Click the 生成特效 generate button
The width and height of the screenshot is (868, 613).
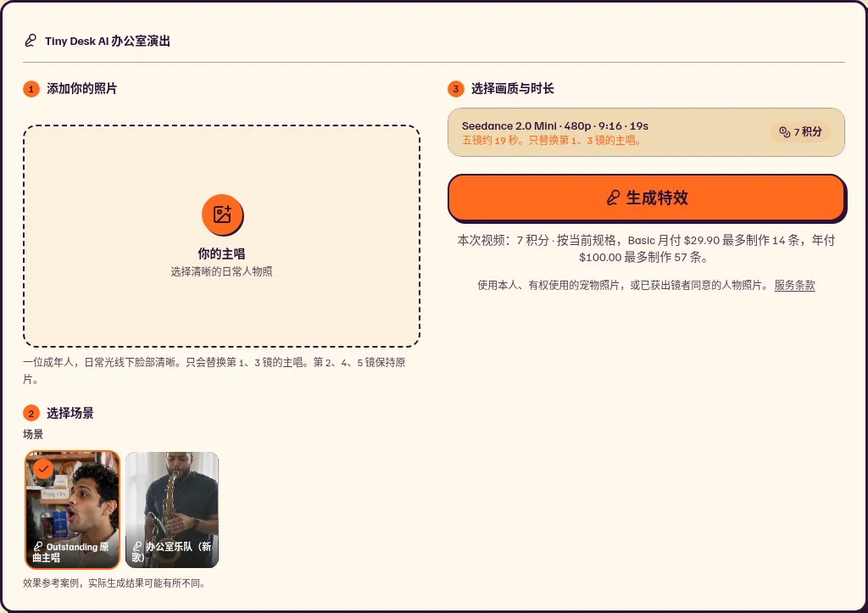tap(647, 198)
